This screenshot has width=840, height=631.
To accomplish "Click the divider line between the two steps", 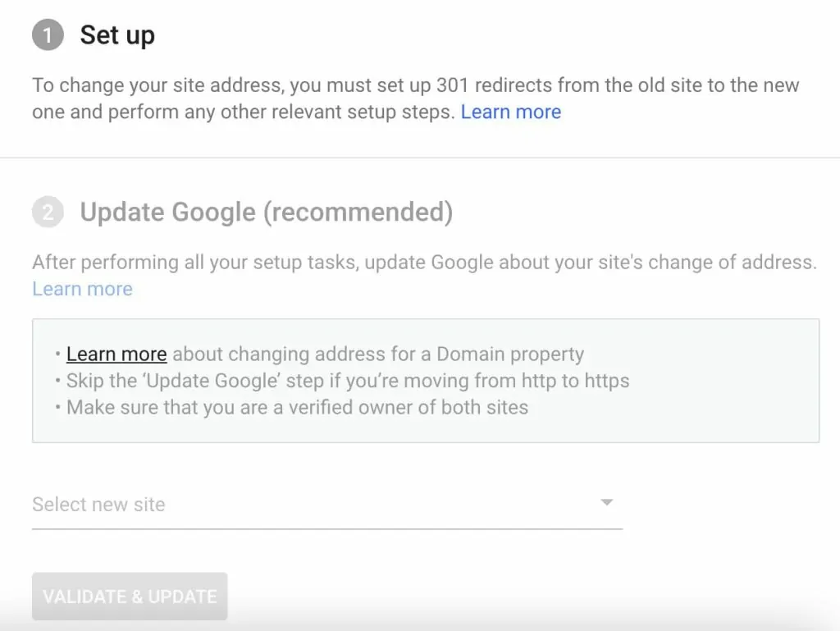I will (420, 158).
